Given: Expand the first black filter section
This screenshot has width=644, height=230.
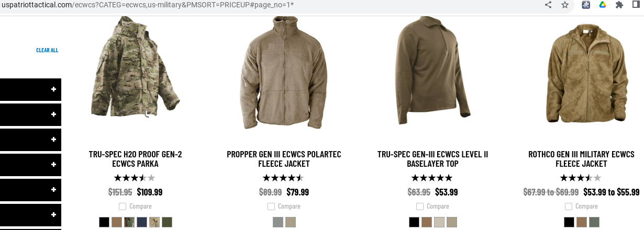Looking at the screenshot, I should tap(30, 89).
